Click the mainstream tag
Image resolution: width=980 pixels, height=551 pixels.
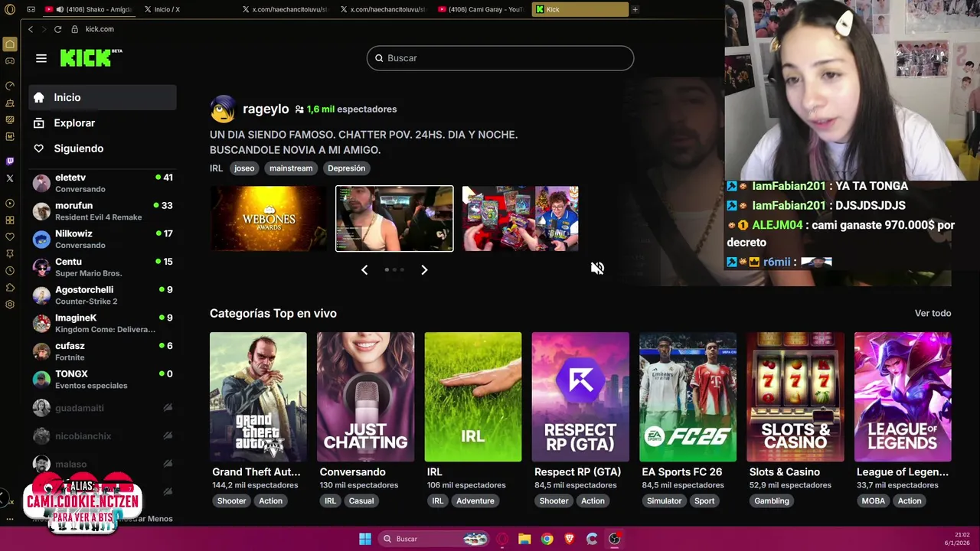[291, 168]
